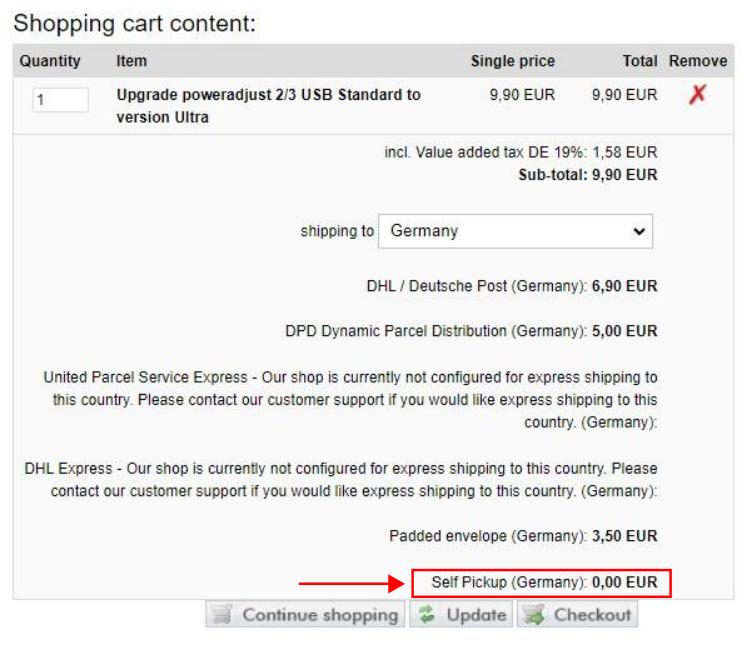This screenshot has height=645, width=741.
Task: Click the Total column header
Action: 639,61
